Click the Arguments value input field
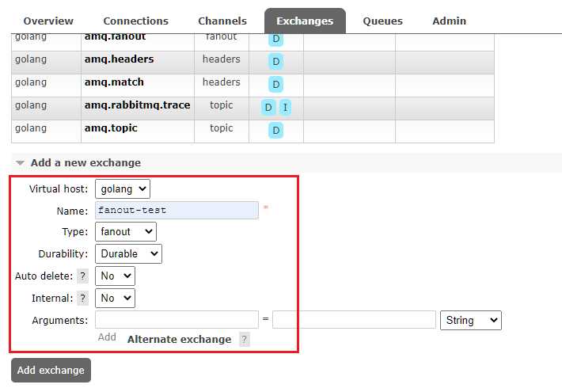The width and height of the screenshot is (562, 392). pyautogui.click(x=354, y=320)
